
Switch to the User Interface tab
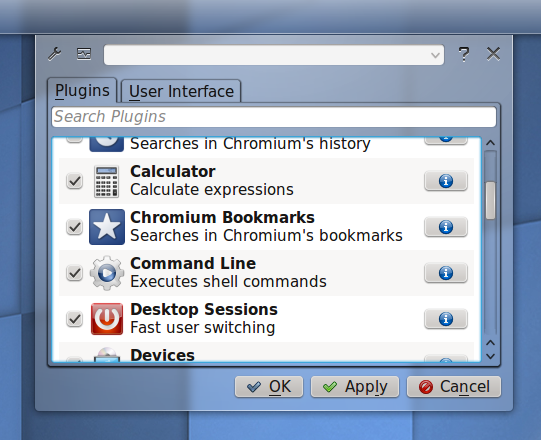181,91
